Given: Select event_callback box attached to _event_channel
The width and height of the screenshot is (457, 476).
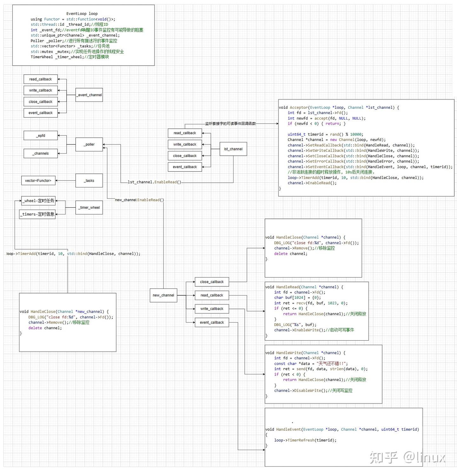Looking at the screenshot, I should 41,113.
